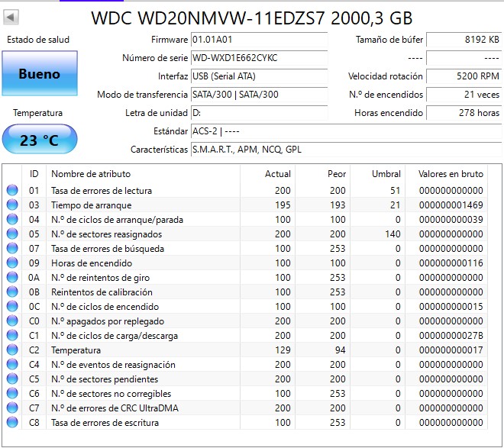Select status orb for attribute C7
504x448 pixels.
point(12,408)
